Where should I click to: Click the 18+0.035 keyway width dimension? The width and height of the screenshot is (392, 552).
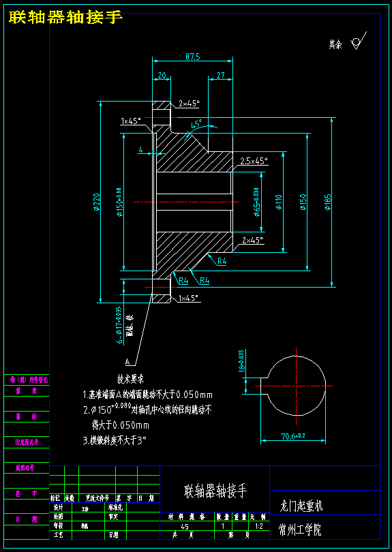point(241,361)
